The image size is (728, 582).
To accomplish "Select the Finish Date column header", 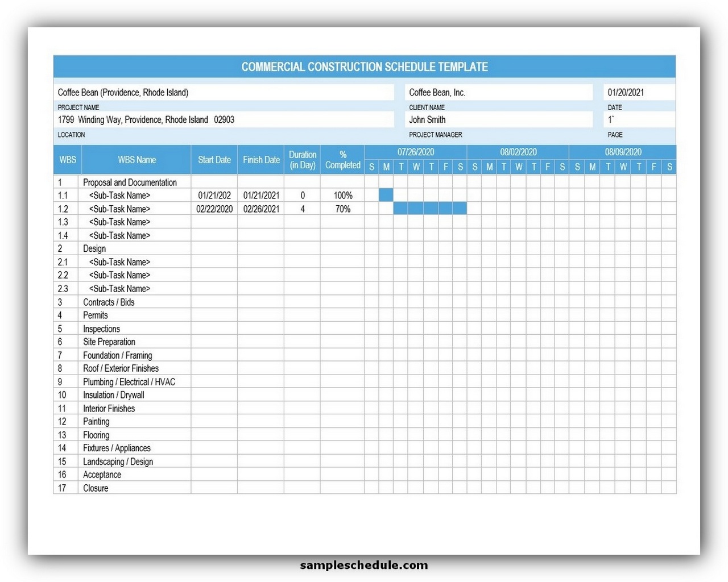I will click(x=260, y=160).
